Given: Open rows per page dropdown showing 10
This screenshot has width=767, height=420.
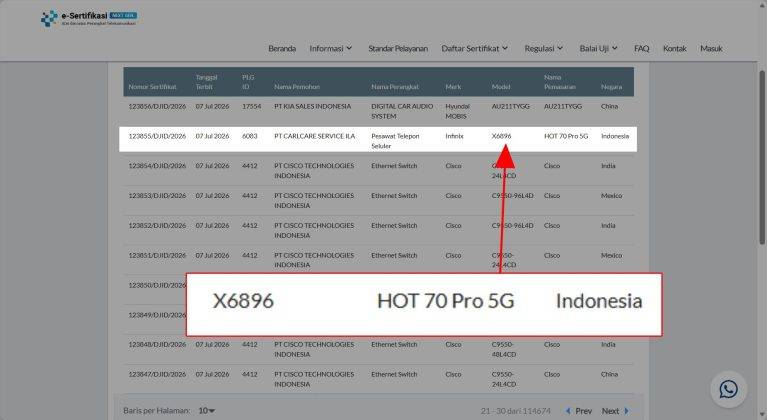Looking at the screenshot, I should click(x=206, y=411).
